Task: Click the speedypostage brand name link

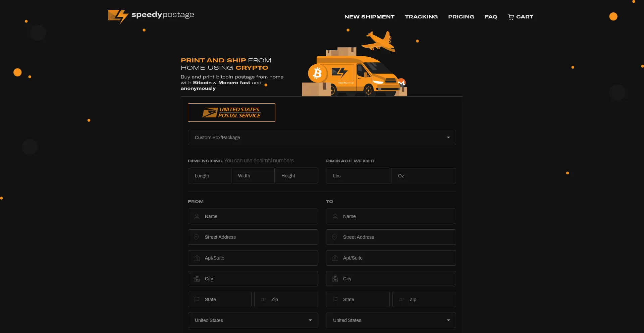Action: (x=163, y=15)
